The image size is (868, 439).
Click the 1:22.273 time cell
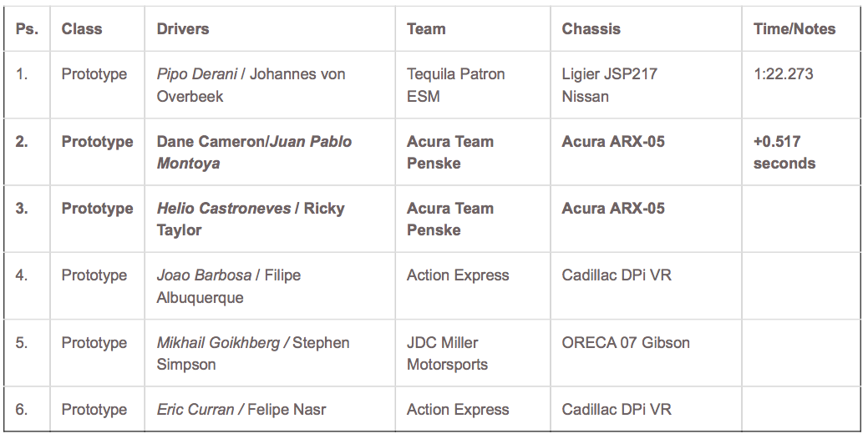783,74
